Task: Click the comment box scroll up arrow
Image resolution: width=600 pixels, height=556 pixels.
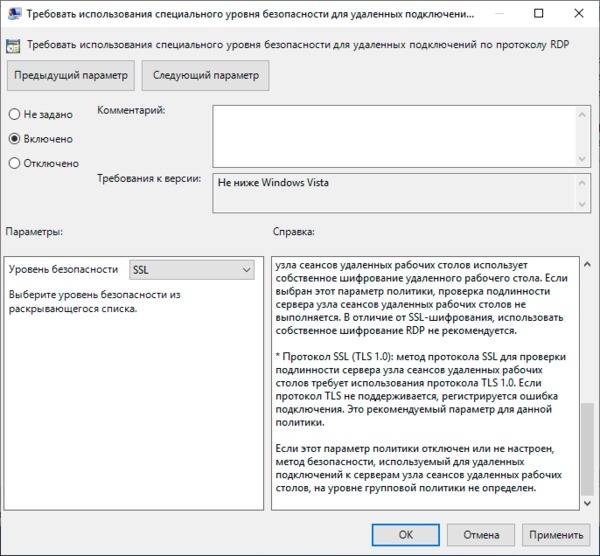Action: (582, 114)
